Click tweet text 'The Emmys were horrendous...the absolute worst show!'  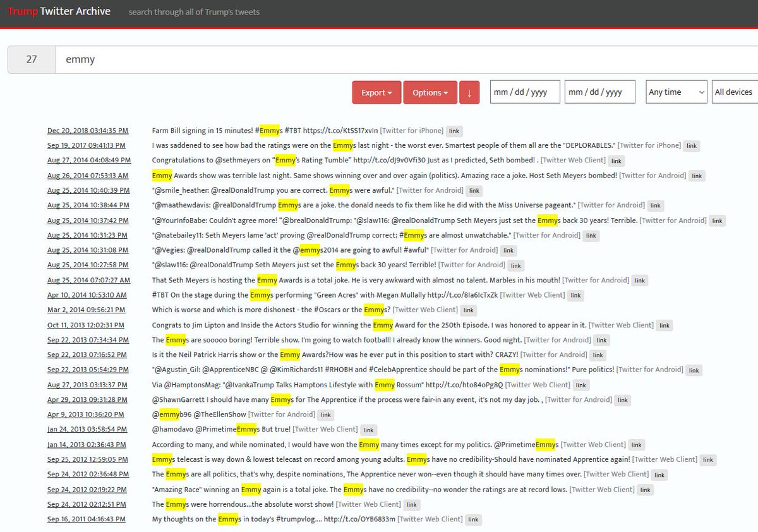(243, 504)
